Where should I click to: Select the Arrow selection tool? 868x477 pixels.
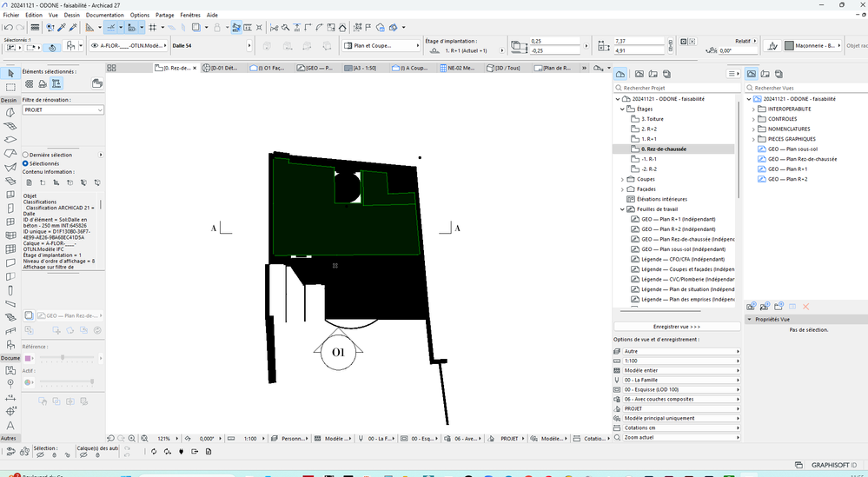coord(10,73)
